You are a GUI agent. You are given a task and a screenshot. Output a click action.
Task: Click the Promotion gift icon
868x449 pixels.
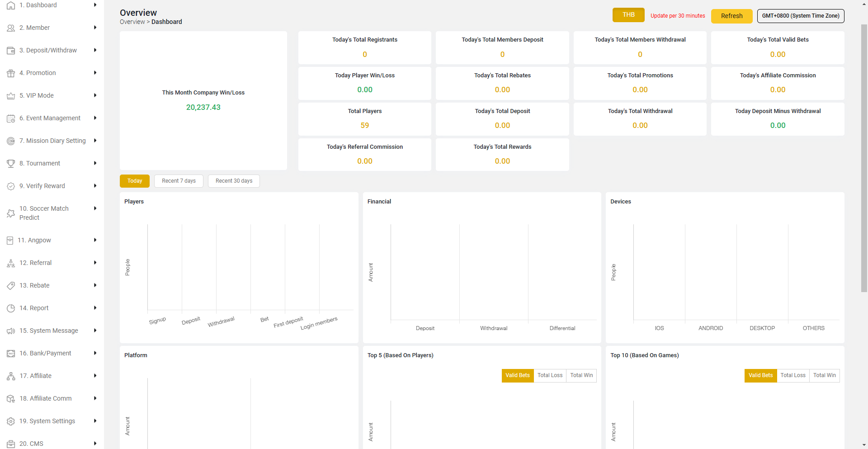click(x=11, y=73)
